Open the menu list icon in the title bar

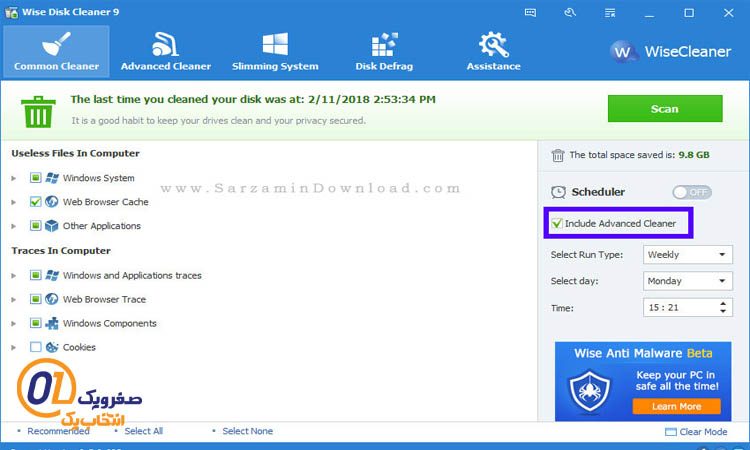point(610,13)
